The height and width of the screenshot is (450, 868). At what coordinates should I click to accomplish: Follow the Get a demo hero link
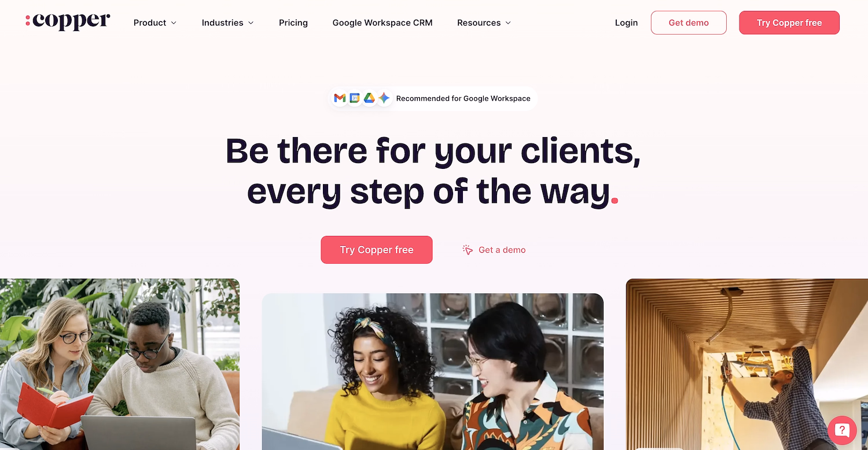coord(502,250)
